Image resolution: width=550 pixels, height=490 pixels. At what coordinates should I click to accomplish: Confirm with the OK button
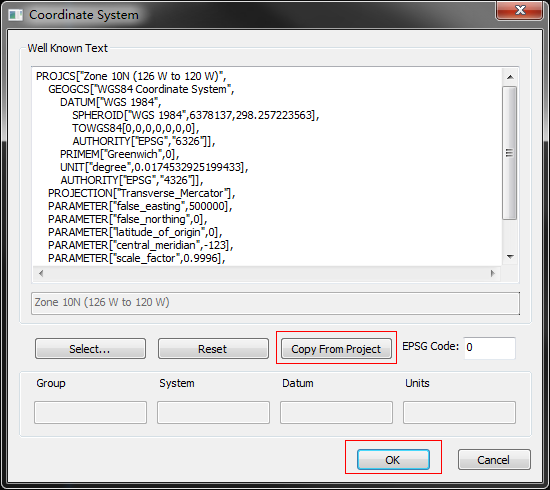pyautogui.click(x=393, y=459)
